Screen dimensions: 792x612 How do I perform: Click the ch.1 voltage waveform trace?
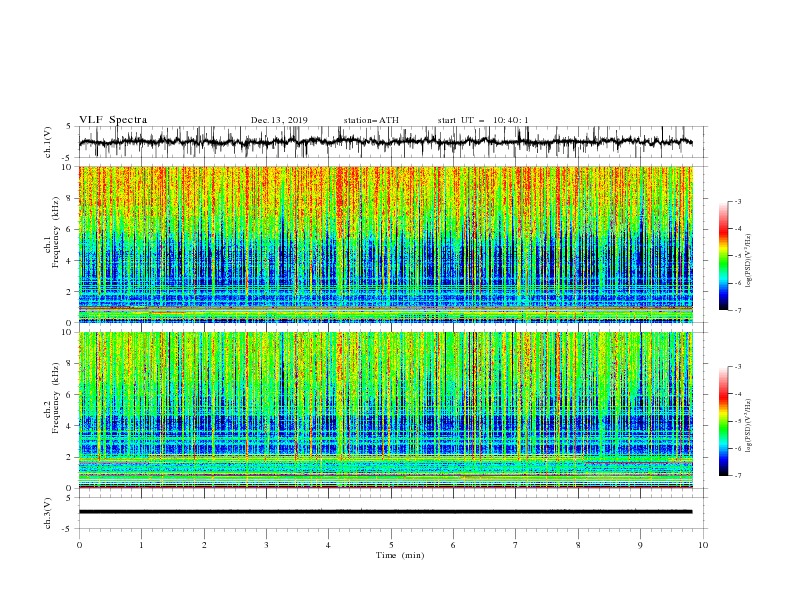point(385,142)
